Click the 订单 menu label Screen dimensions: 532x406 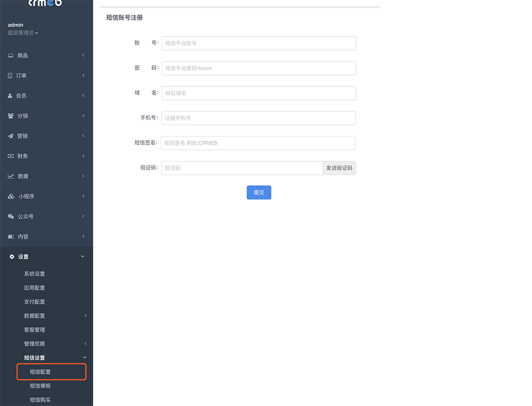coord(21,76)
